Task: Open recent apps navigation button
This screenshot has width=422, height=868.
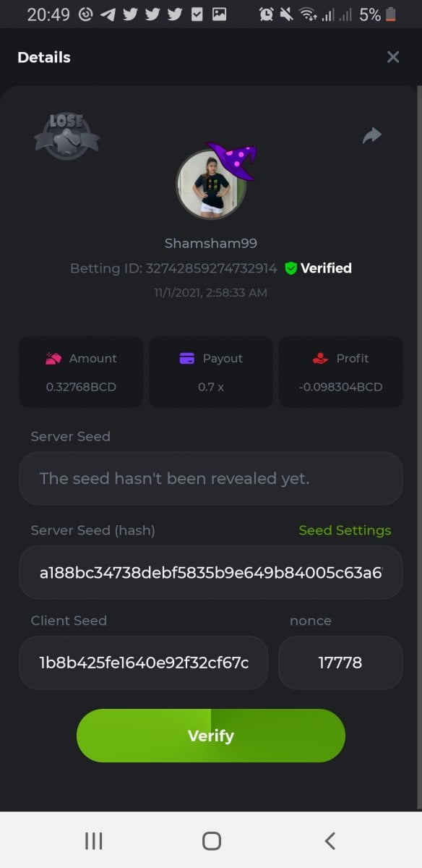Action: coord(93,841)
